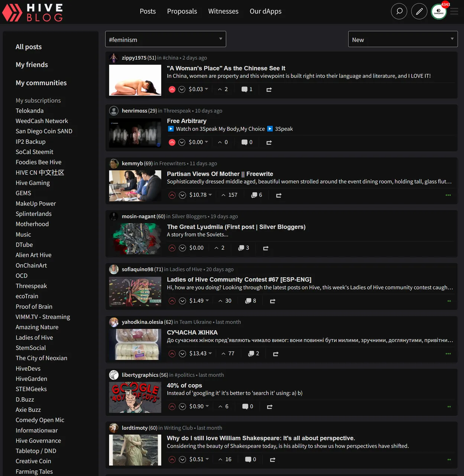This screenshot has height=476, width=464.
Task: Show voters list for Partisan Views post
Action: (230, 195)
